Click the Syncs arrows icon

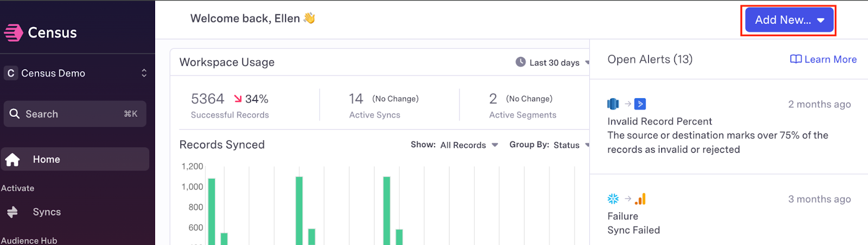point(12,212)
